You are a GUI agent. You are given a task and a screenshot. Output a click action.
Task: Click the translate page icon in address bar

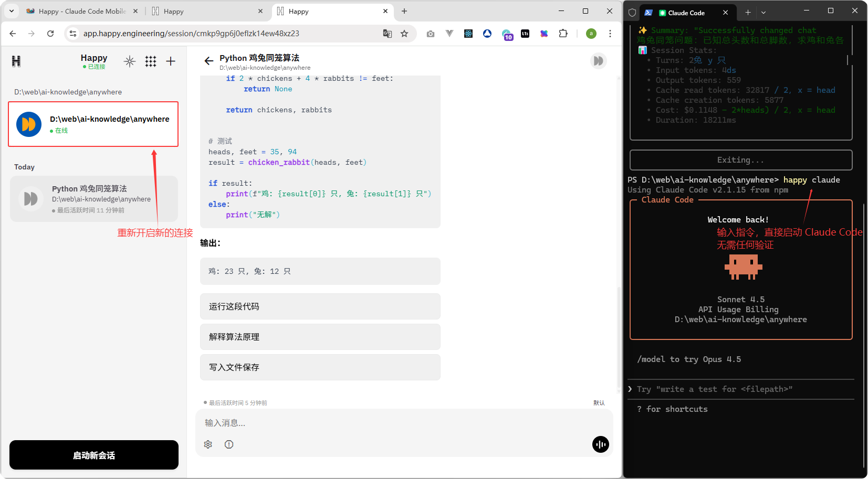[388, 34]
